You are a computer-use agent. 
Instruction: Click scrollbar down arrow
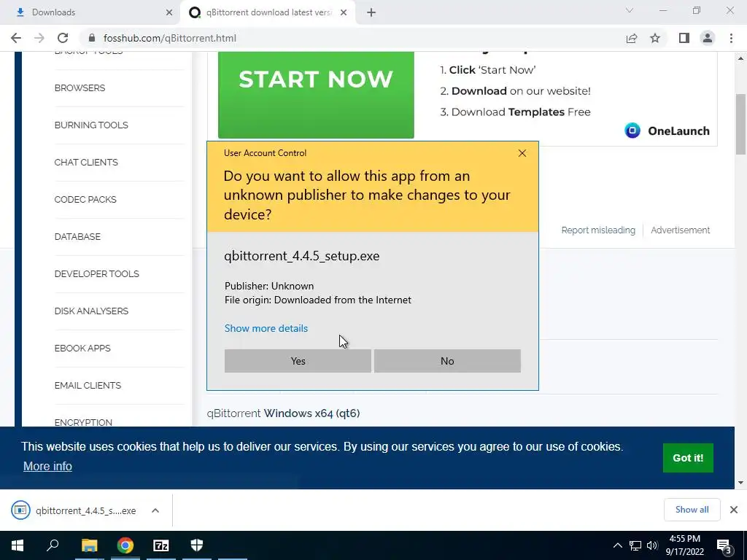point(740,483)
